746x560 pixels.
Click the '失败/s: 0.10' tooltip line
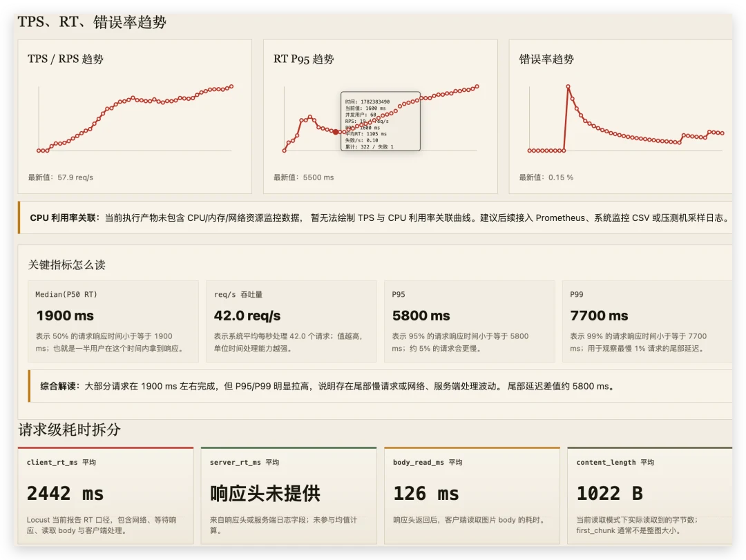point(361,140)
